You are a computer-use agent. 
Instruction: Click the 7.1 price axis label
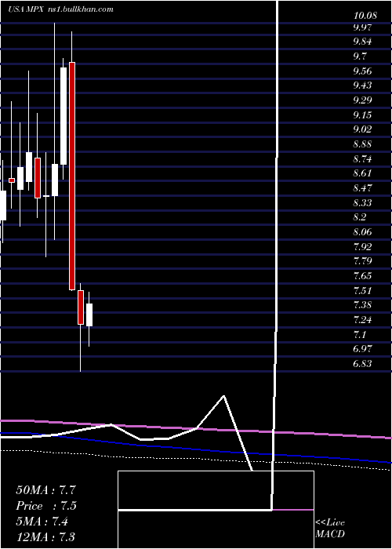click(360, 335)
